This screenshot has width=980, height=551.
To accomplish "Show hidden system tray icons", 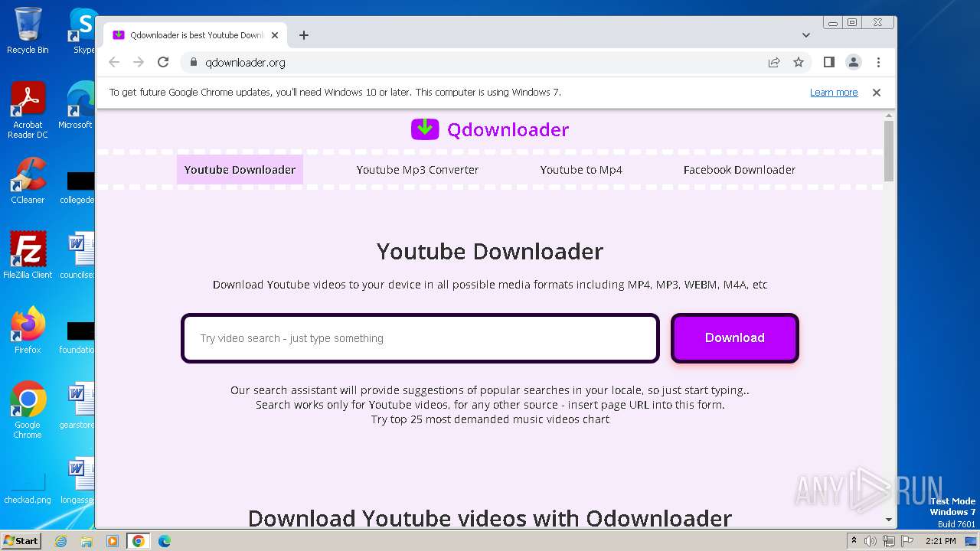I will [x=854, y=541].
